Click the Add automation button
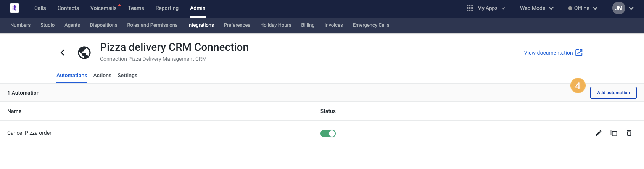This screenshot has height=169, width=644. pyautogui.click(x=613, y=93)
